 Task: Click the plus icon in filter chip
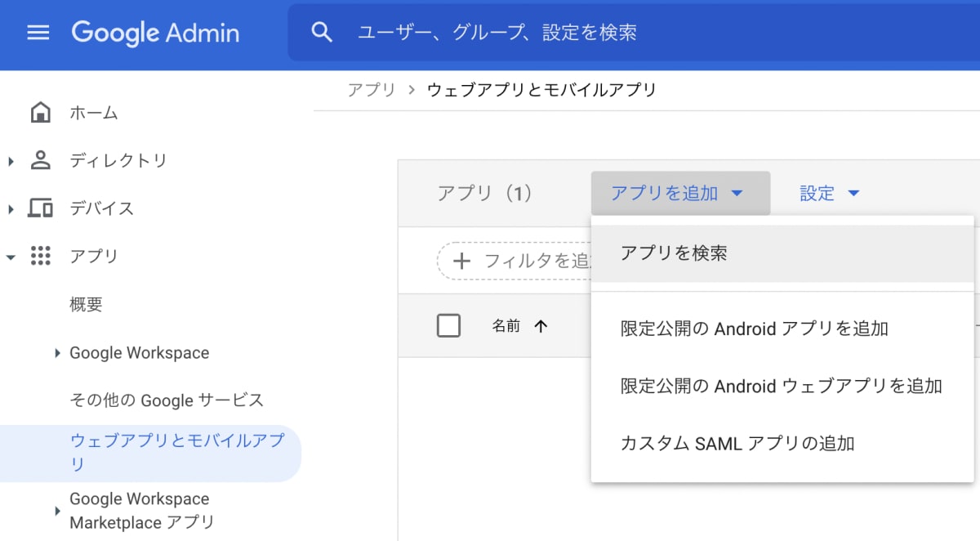click(461, 262)
